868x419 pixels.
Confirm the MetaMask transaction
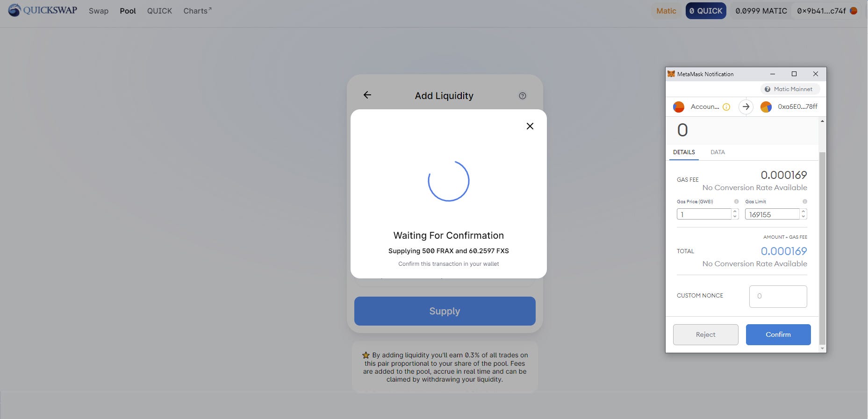[778, 334]
